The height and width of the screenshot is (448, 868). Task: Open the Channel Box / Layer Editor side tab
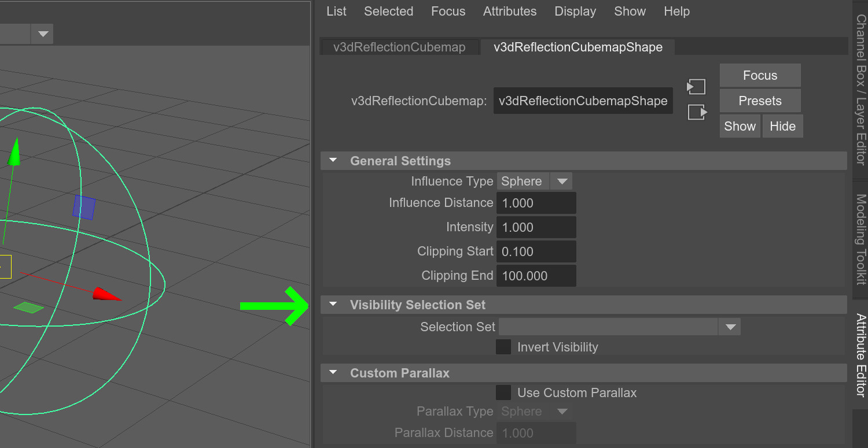click(x=860, y=90)
